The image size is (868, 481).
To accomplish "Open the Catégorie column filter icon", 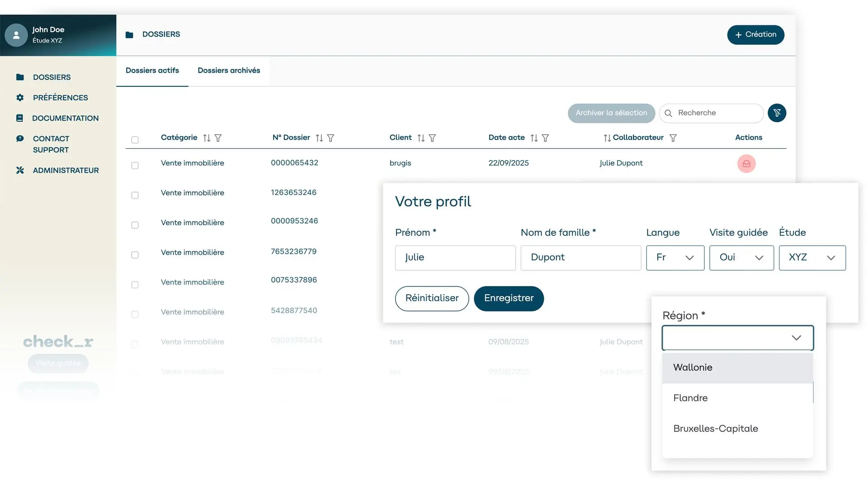I will point(219,138).
